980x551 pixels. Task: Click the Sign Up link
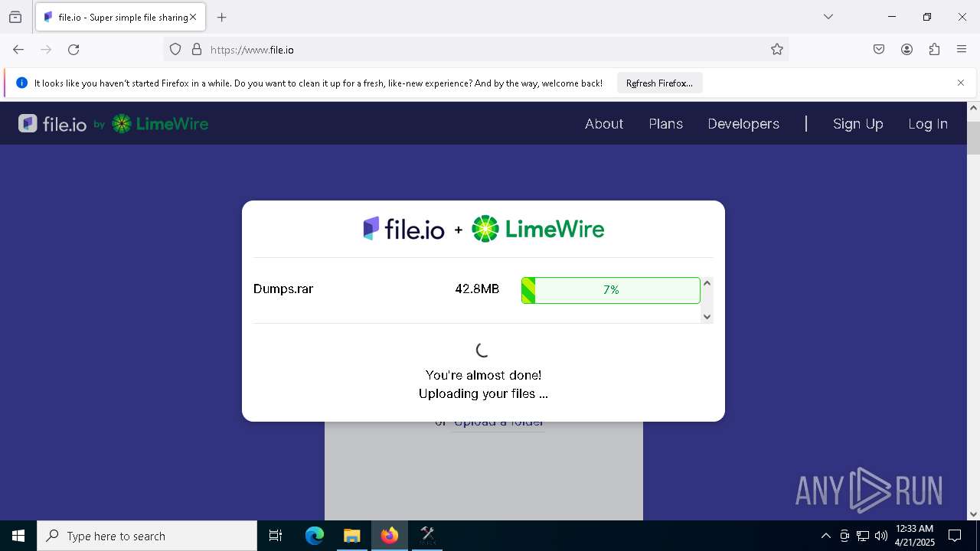[x=858, y=124]
